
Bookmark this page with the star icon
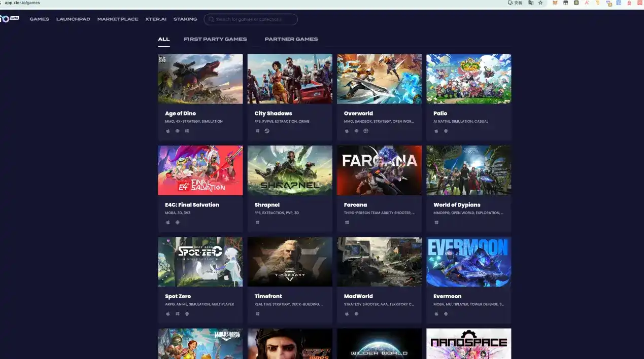coord(540,3)
